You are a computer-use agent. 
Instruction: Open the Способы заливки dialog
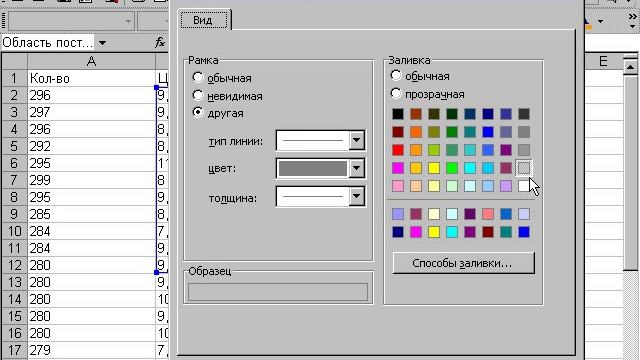click(463, 263)
